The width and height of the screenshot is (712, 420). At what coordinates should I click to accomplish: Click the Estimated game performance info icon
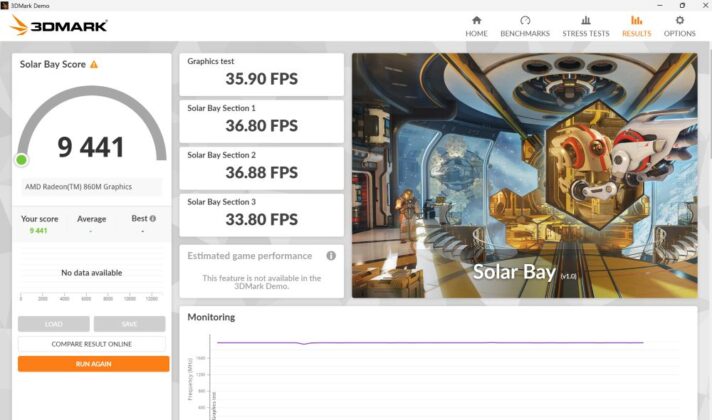pyautogui.click(x=331, y=256)
